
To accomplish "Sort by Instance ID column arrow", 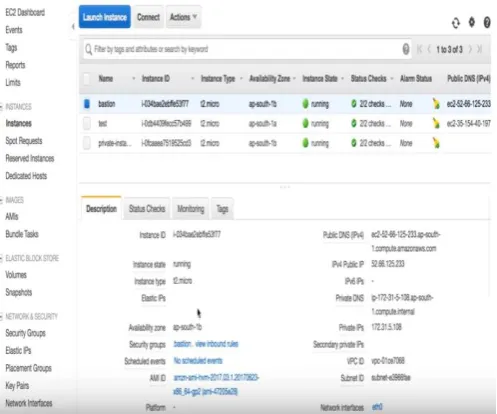I will [192, 79].
